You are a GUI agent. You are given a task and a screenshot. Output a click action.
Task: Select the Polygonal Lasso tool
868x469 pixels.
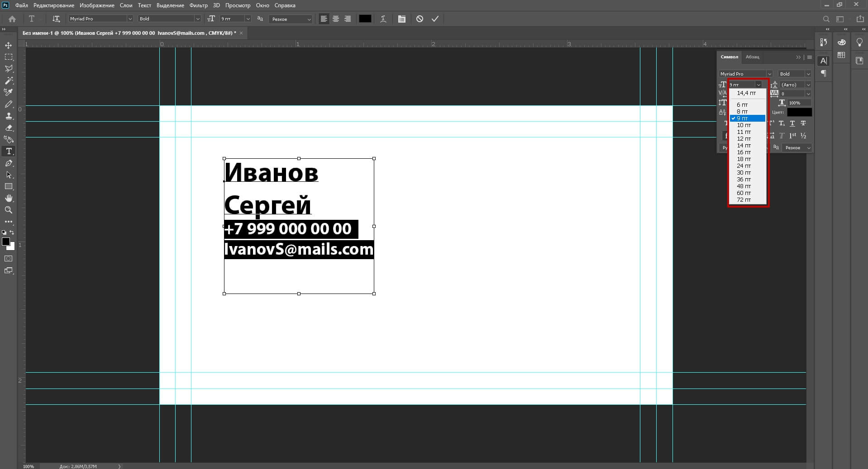point(9,69)
